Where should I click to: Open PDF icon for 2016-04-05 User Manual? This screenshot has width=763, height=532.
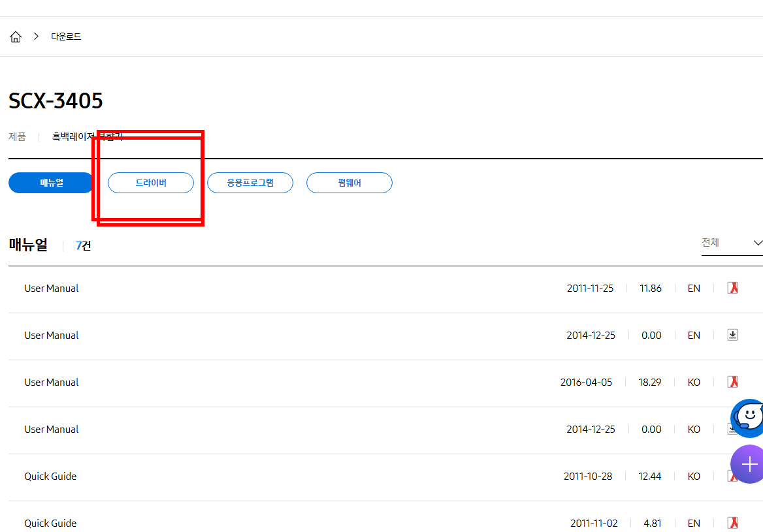pyautogui.click(x=733, y=382)
